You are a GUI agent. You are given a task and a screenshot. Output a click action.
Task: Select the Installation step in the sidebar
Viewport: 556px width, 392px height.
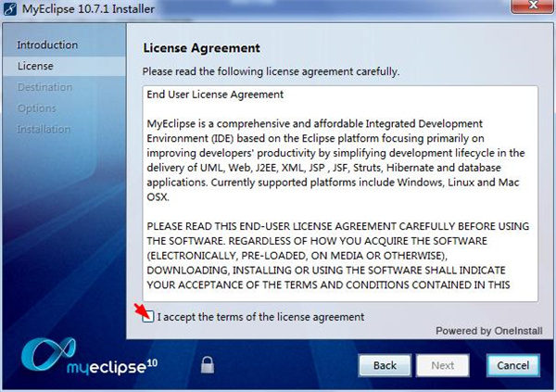[44, 129]
